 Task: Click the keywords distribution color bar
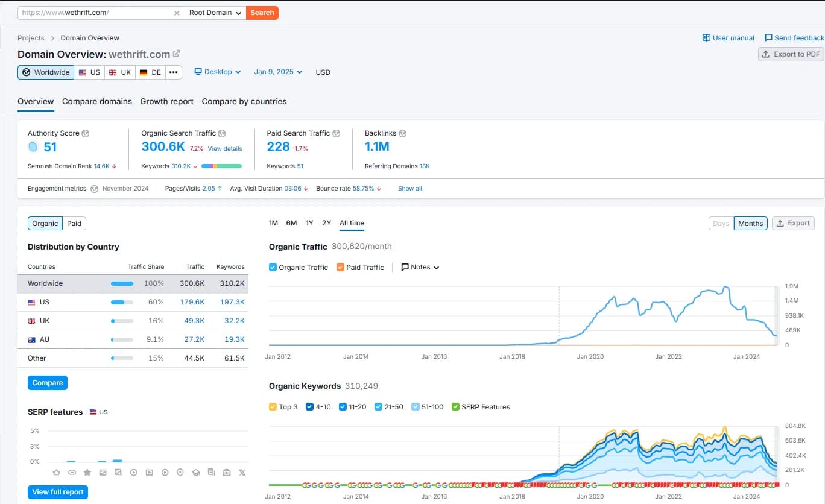tap(221, 166)
